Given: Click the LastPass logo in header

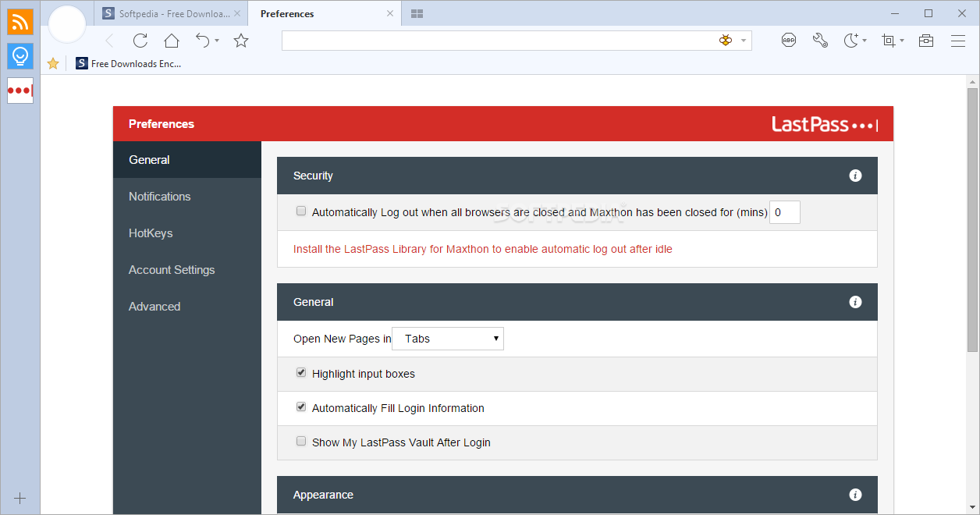Looking at the screenshot, I should point(825,124).
